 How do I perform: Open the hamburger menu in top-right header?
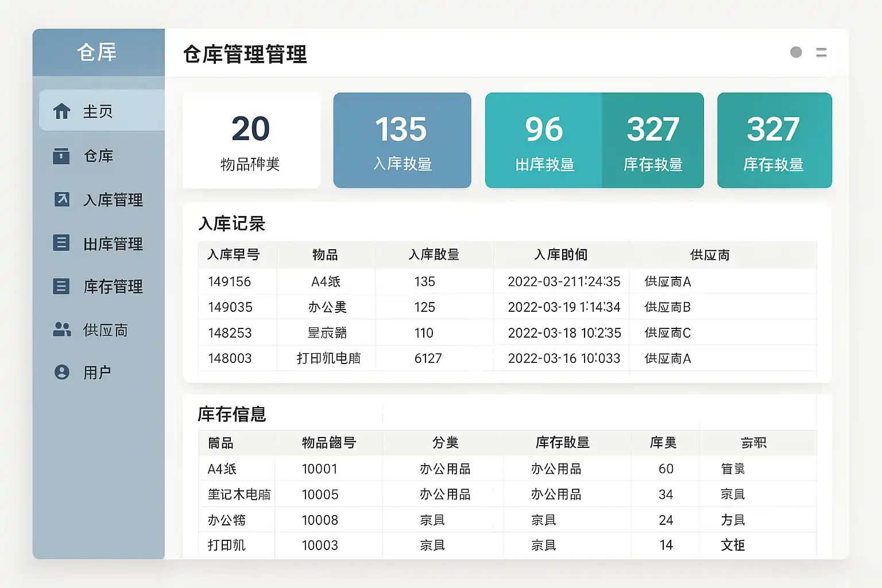tap(821, 53)
